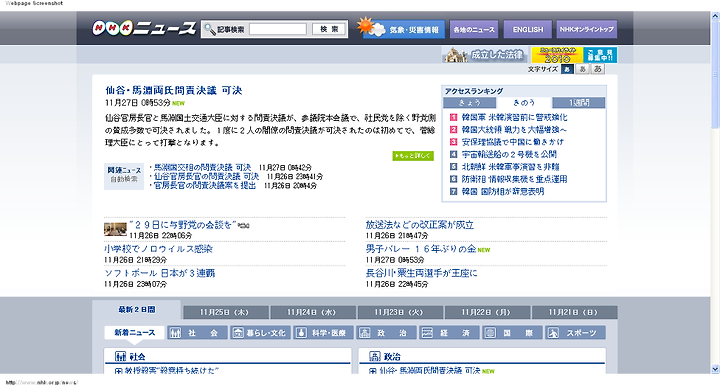
Task: Open headline 仙谷・馬淵両氏問責決議 可決
Action: [x=174, y=91]
